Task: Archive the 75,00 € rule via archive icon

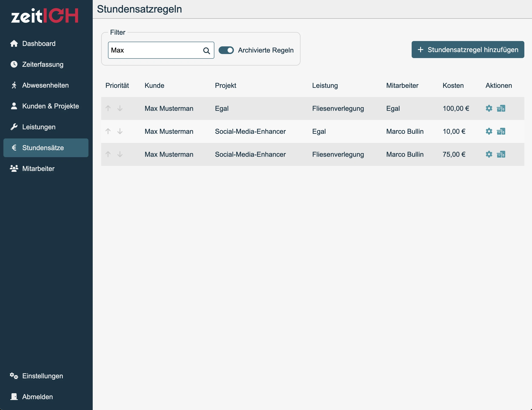Action: point(501,154)
